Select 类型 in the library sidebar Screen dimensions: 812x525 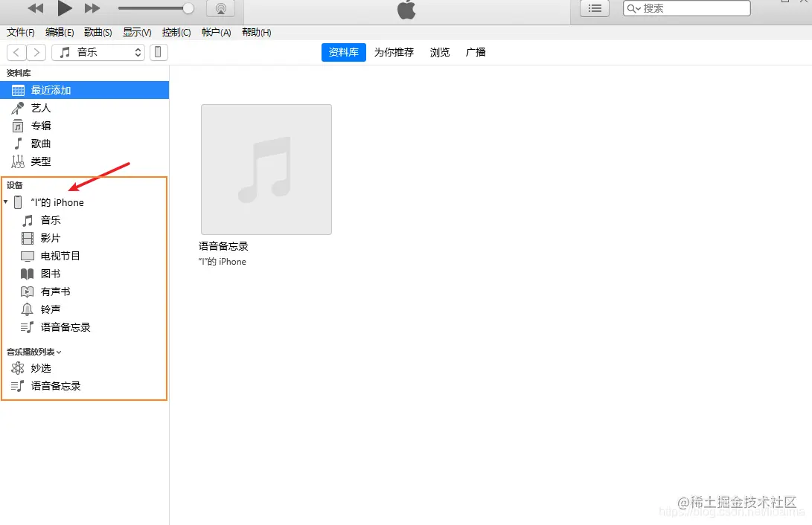click(x=84, y=161)
